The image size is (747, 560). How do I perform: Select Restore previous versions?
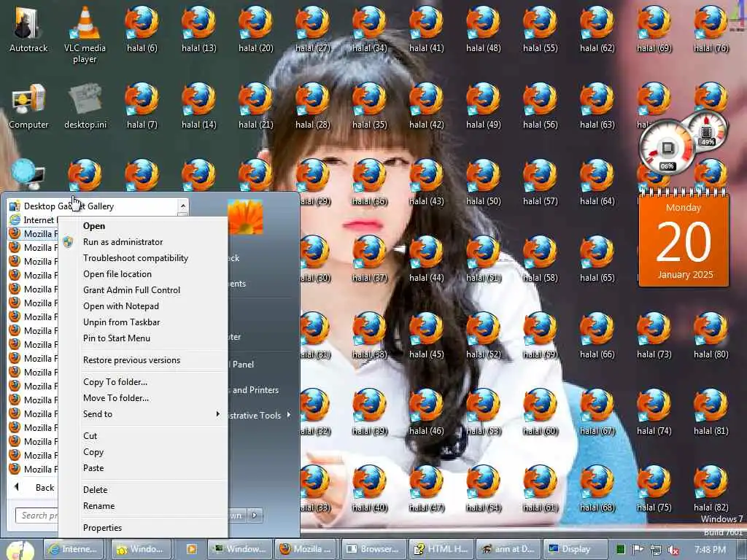(131, 360)
